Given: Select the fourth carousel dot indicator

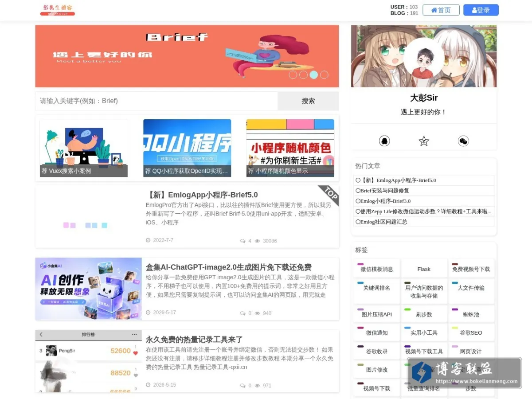Looking at the screenshot, I should tap(324, 75).
